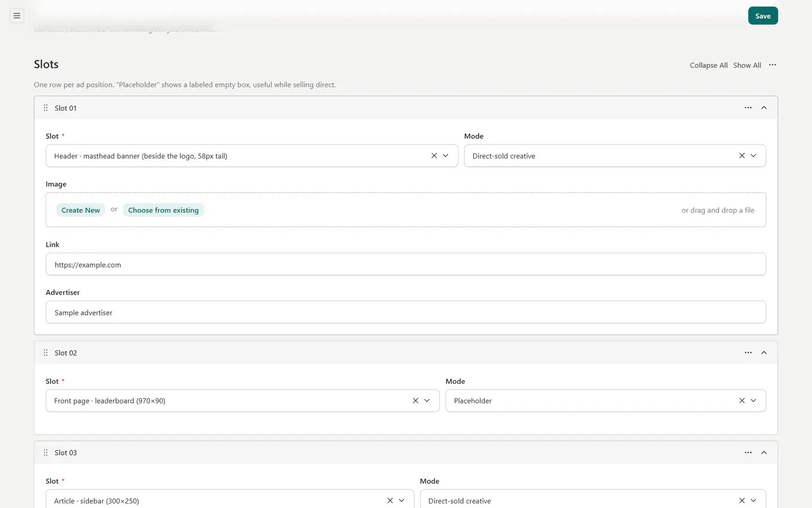Open the hamburger navigation menu

coord(17,16)
